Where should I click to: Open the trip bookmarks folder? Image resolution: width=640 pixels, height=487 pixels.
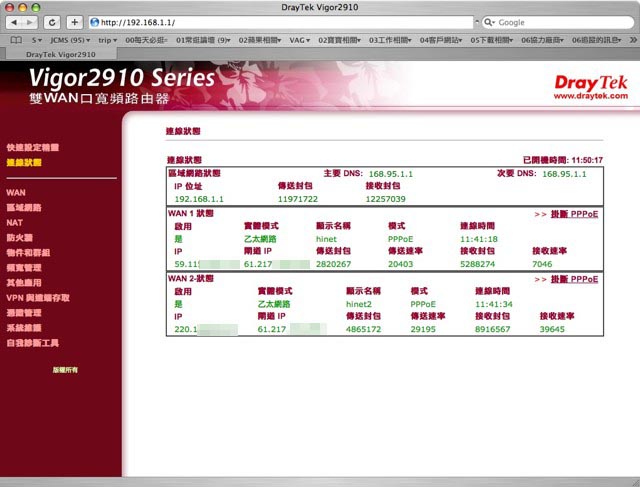coord(107,40)
